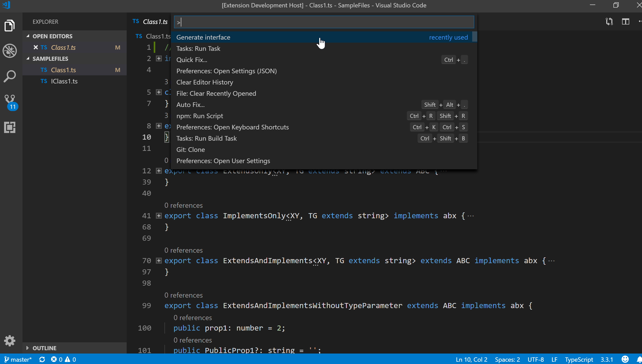The width and height of the screenshot is (642, 364).
Task: Click the command palette input field
Action: (324, 22)
